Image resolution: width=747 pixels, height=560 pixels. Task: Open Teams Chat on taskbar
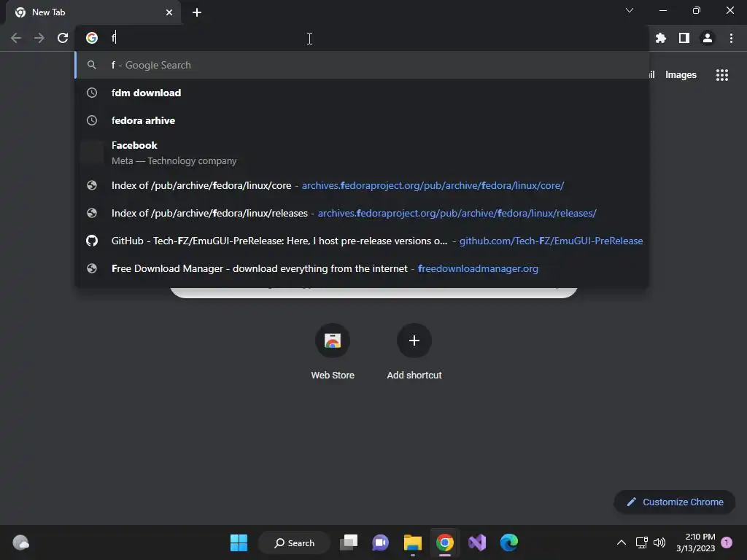click(x=380, y=542)
